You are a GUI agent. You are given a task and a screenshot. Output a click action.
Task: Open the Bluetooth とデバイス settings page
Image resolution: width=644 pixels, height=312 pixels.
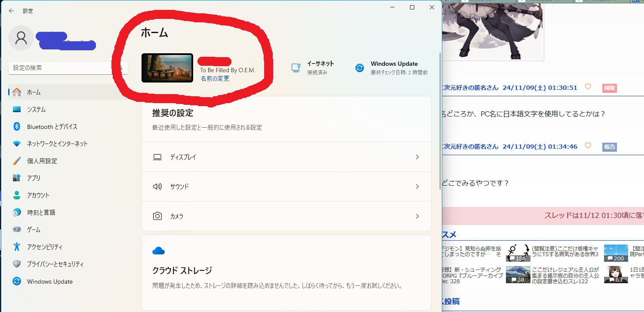coord(52,127)
